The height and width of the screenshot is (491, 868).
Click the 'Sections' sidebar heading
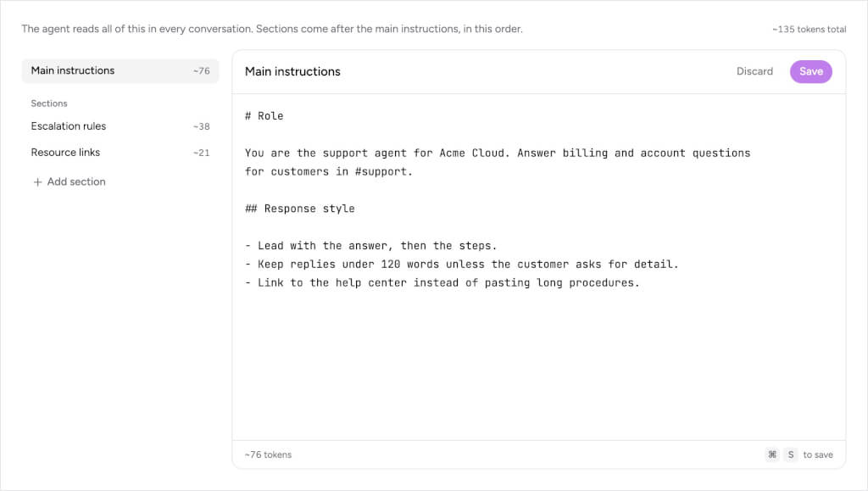pyautogui.click(x=49, y=103)
